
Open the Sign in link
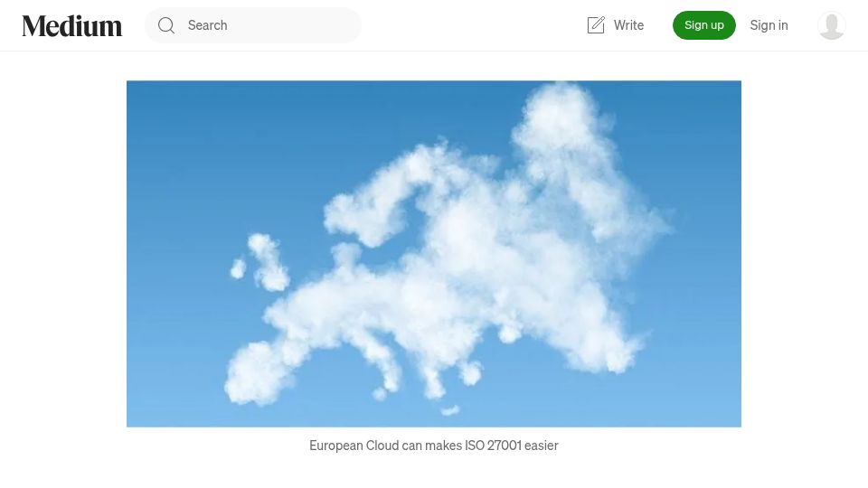coord(769,25)
